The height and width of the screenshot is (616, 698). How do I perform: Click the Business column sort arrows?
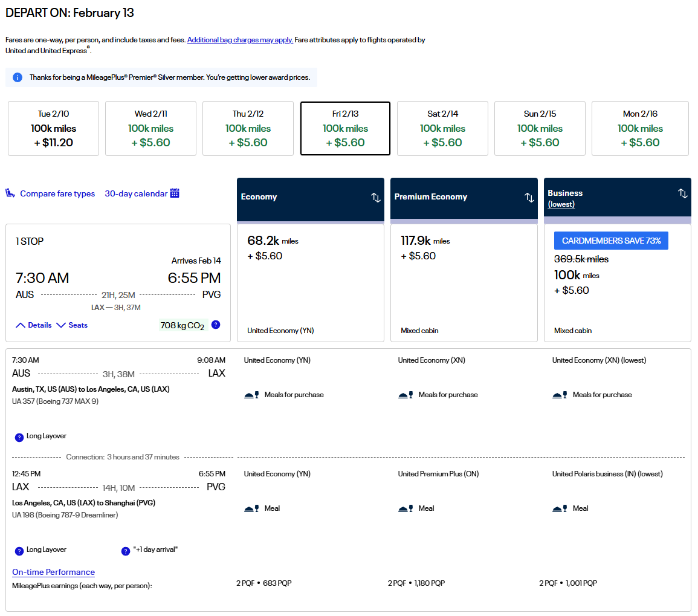pyautogui.click(x=682, y=193)
